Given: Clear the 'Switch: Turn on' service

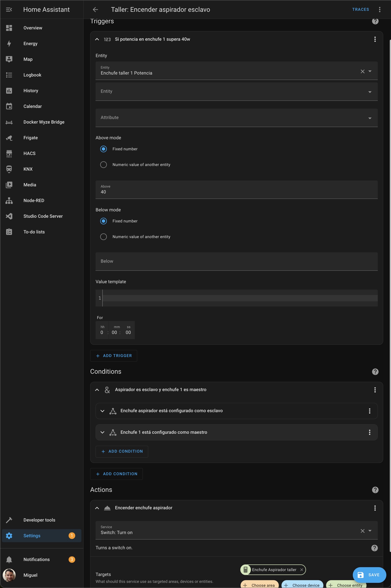Looking at the screenshot, I should 363,531.
